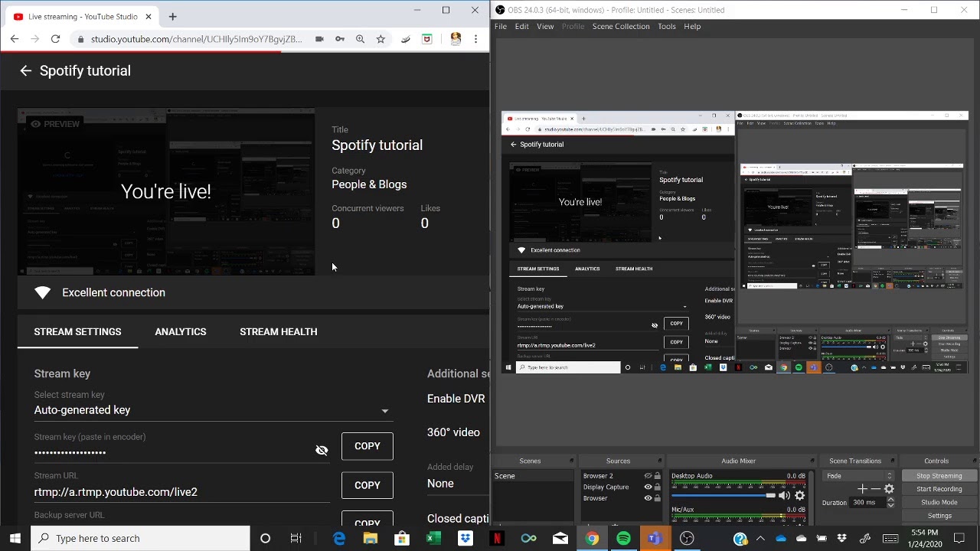Image resolution: width=980 pixels, height=551 pixels.
Task: Click the camera icon in Chrome's address bar
Action: point(319,39)
